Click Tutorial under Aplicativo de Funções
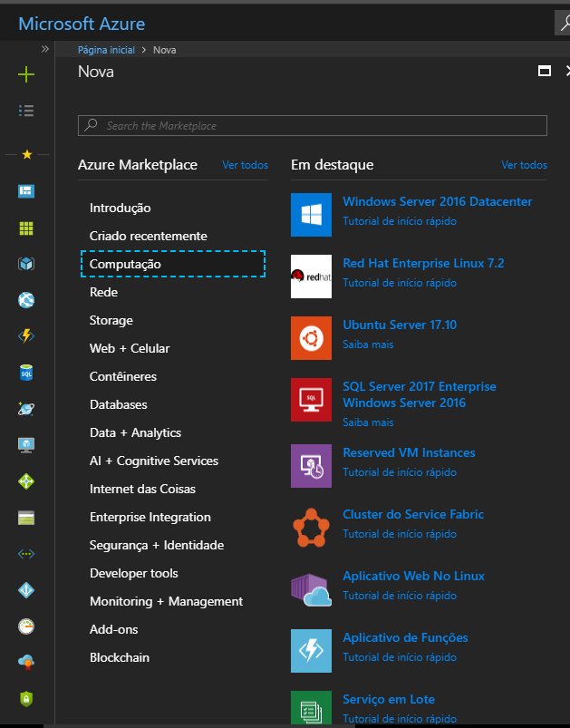This screenshot has width=570, height=728. click(x=400, y=657)
